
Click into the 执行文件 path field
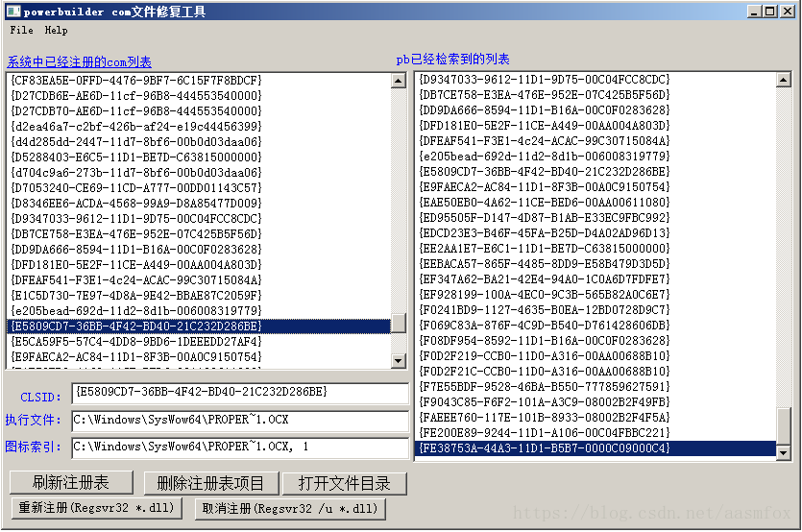[240, 420]
